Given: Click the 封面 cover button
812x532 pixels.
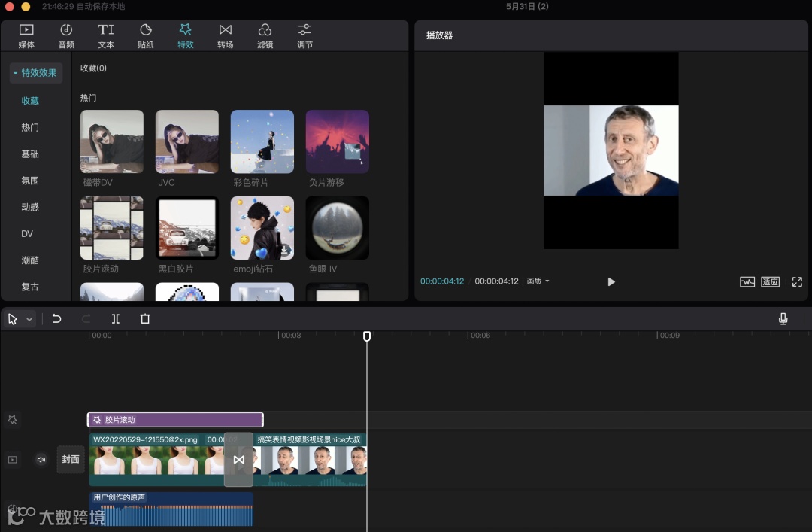Looking at the screenshot, I should (x=71, y=460).
